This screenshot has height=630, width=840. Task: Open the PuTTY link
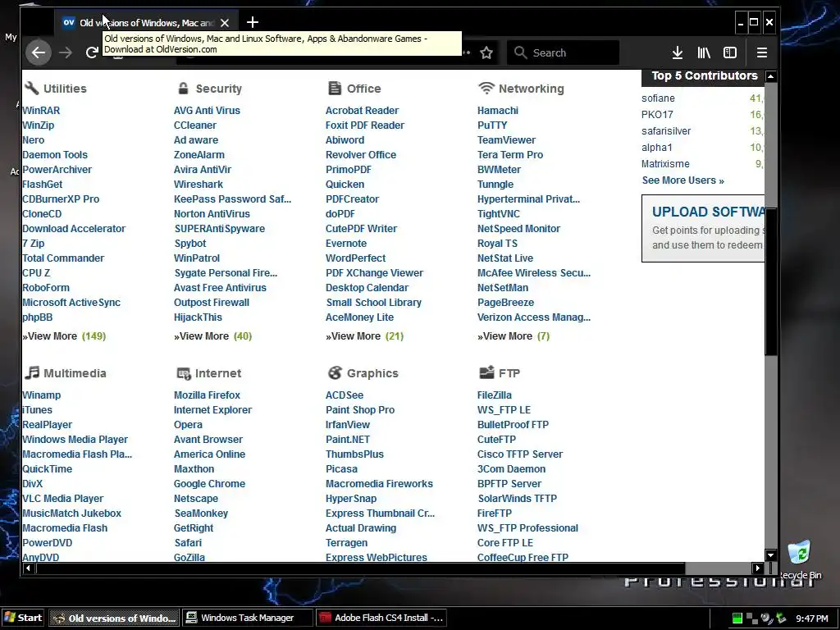[x=492, y=125]
